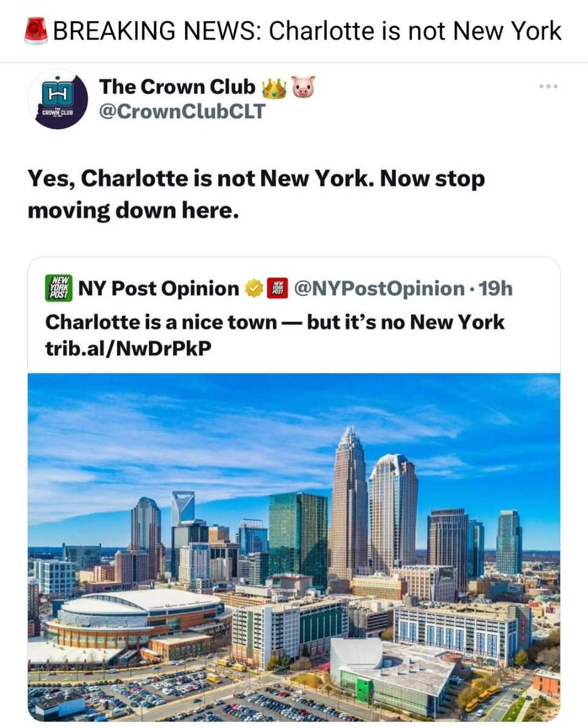Click the tallest skyscraper in the photo
The width and height of the screenshot is (588, 728).
pyautogui.click(x=349, y=504)
